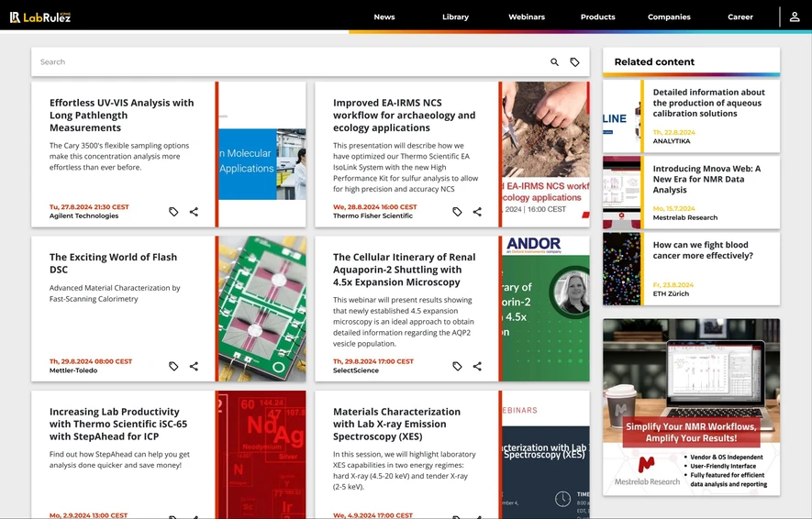Screen dimensions: 812x519
Task: Click tag icon on Cellular Itinerary of Renal Aquaporin-2 card
Action: [457, 367]
